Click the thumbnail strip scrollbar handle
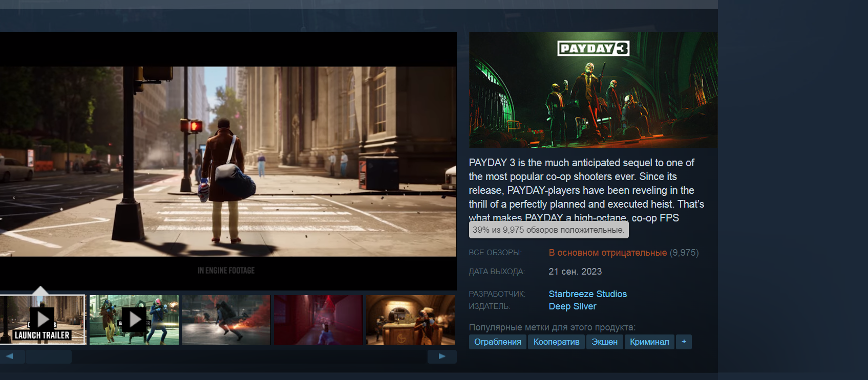 click(x=49, y=356)
